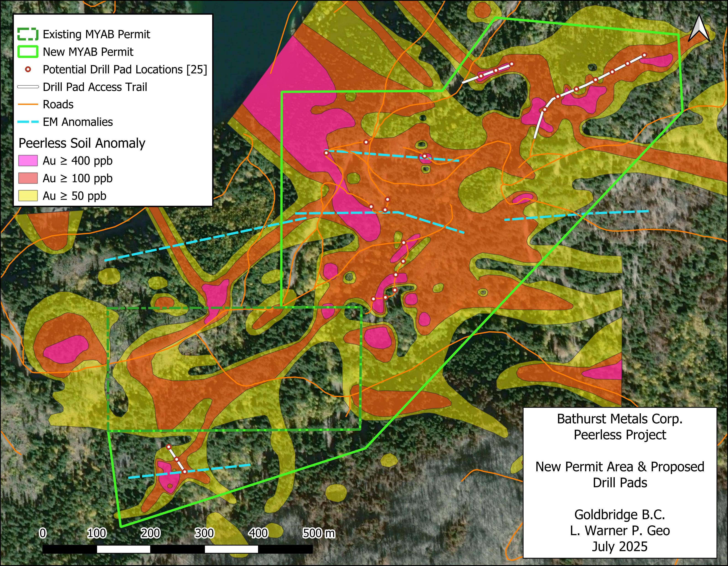
Task: Click the yellow Au ≥ 50 ppb swatch
Action: pyautogui.click(x=28, y=196)
